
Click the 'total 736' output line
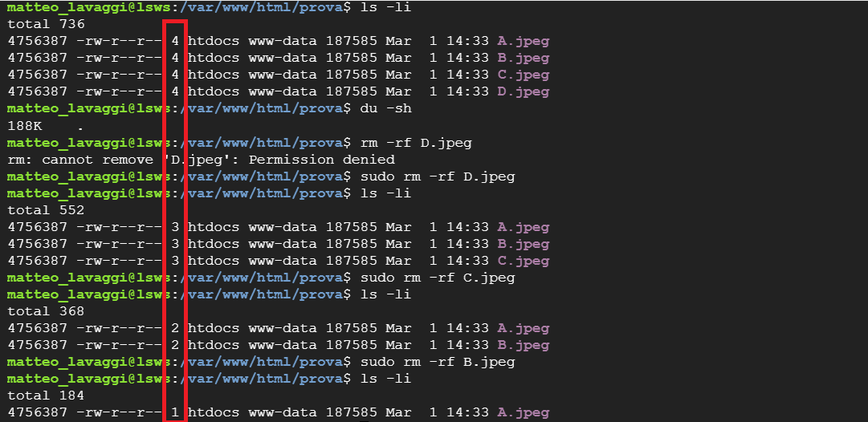pyautogui.click(x=46, y=24)
